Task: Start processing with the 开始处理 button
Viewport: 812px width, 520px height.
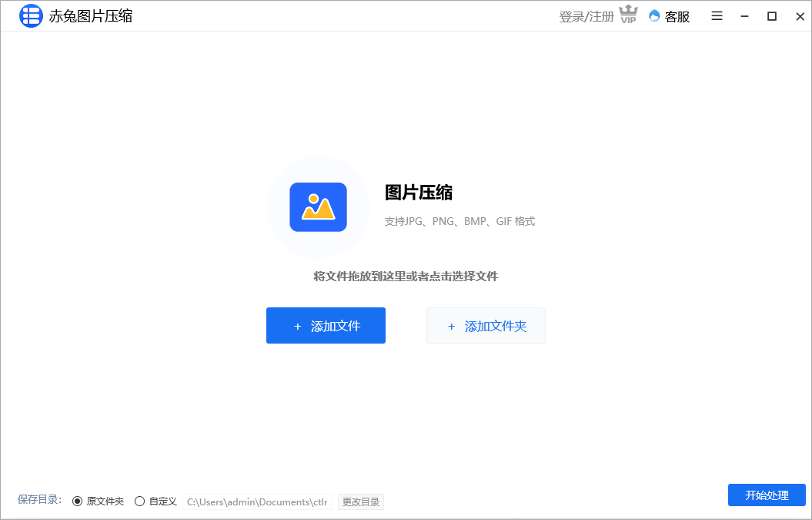Action: pyautogui.click(x=766, y=495)
